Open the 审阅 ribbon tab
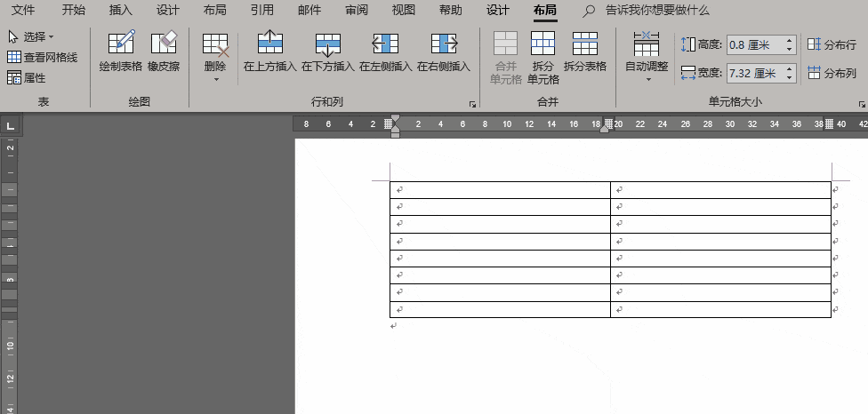 point(356,10)
